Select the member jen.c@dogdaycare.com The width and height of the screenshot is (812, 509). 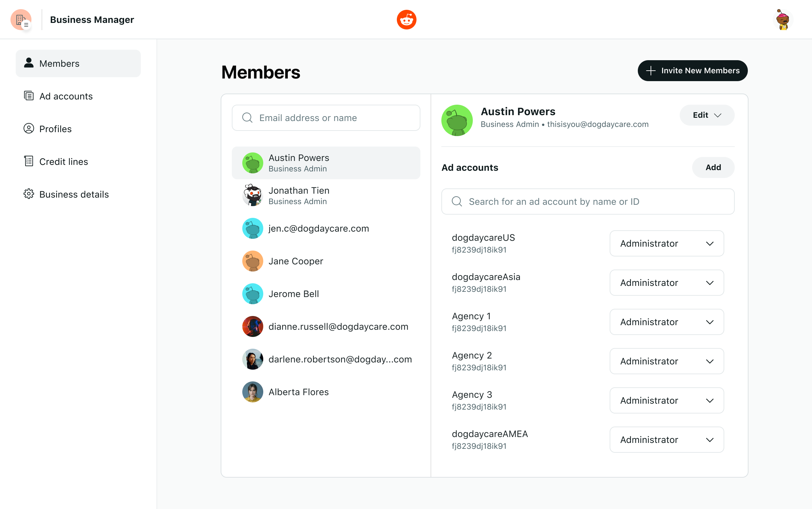point(326,229)
